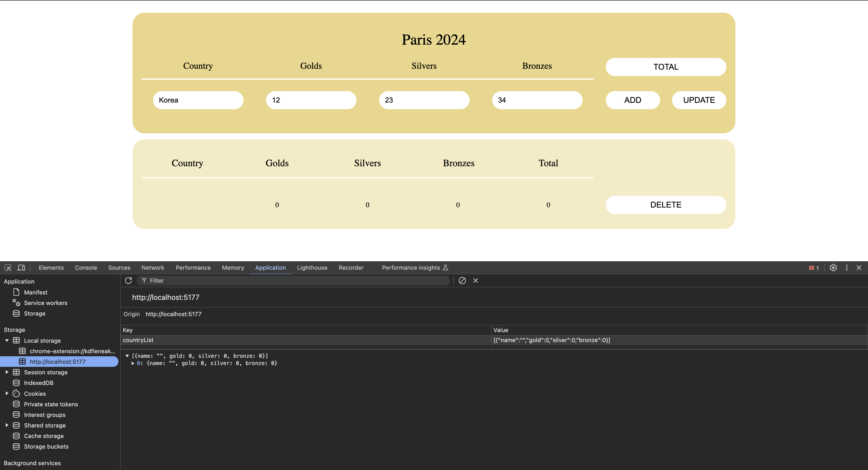This screenshot has height=470, width=868.
Task: Click the red issues counter badge
Action: point(814,268)
